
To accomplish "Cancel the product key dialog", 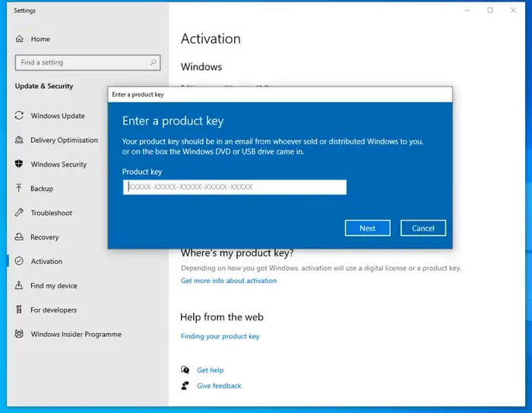I will pos(423,228).
